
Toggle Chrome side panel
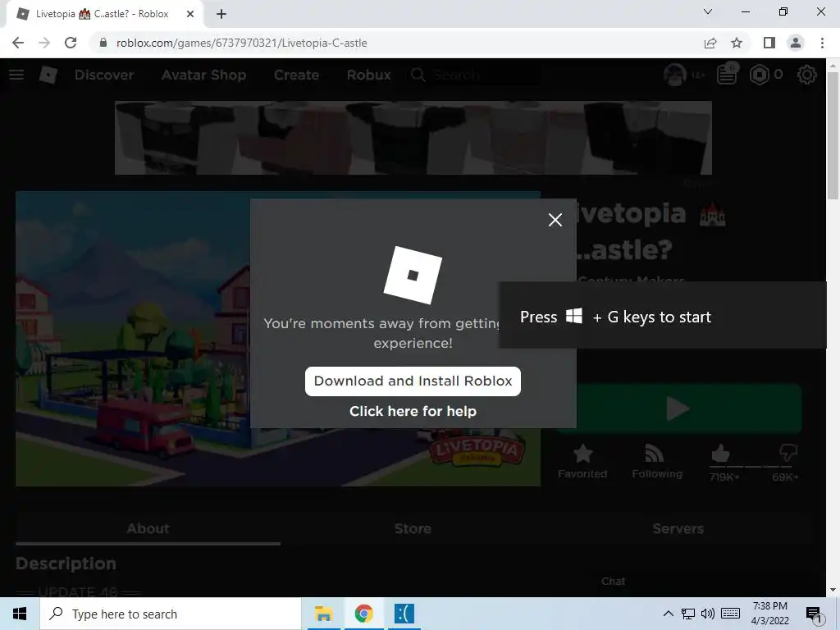(x=769, y=43)
